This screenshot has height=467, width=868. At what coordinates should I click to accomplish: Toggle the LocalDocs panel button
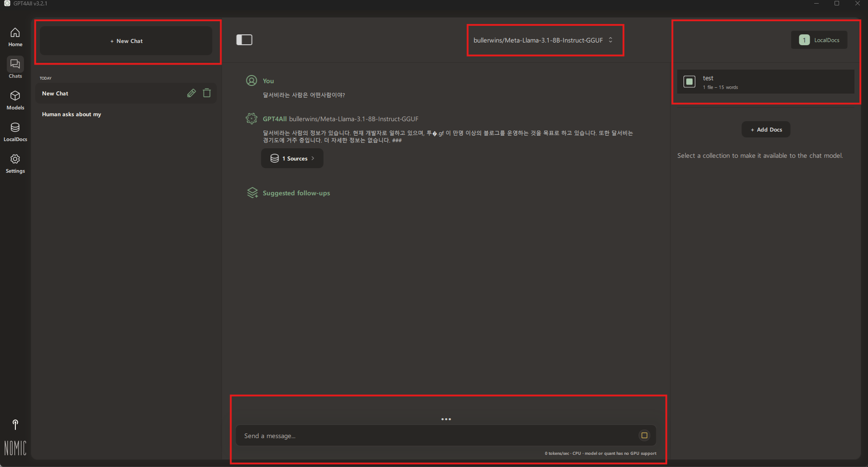pos(819,40)
